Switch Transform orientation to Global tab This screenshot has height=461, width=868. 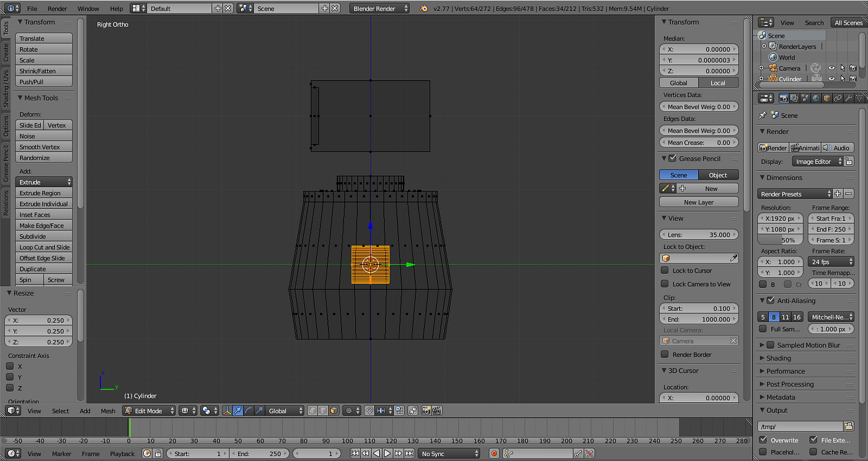[679, 83]
